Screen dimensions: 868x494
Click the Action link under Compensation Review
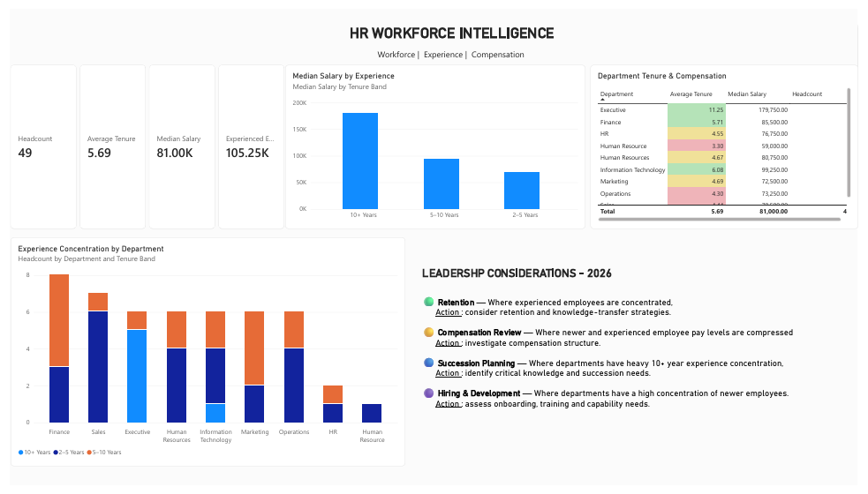(448, 343)
